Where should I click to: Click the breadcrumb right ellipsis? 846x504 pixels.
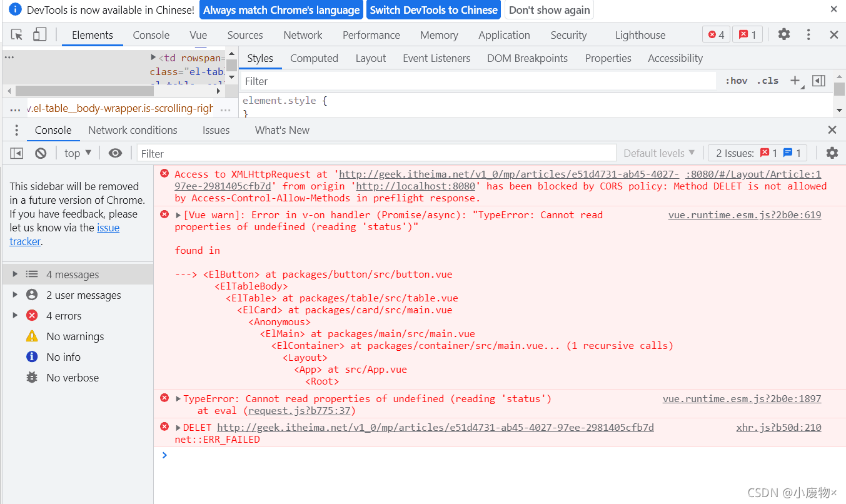click(x=226, y=109)
